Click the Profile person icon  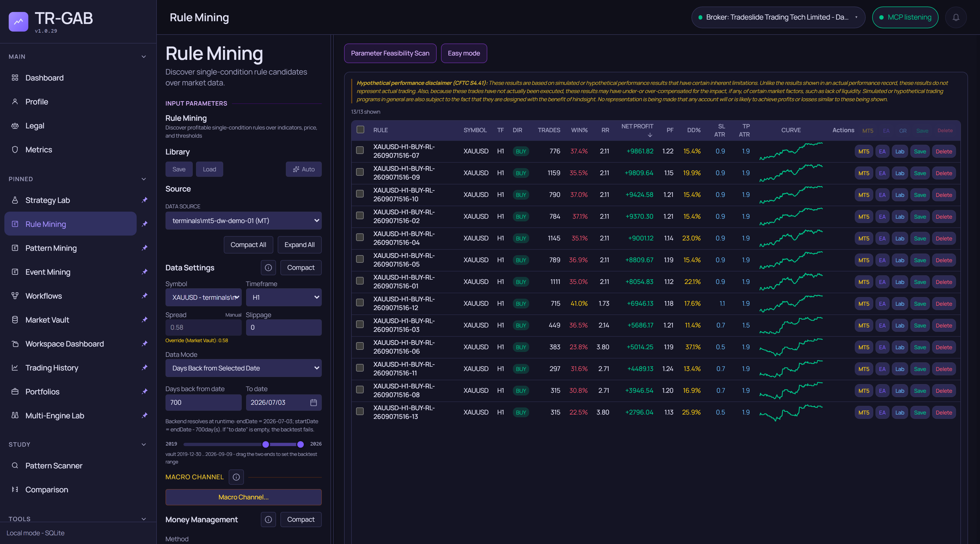15,101
